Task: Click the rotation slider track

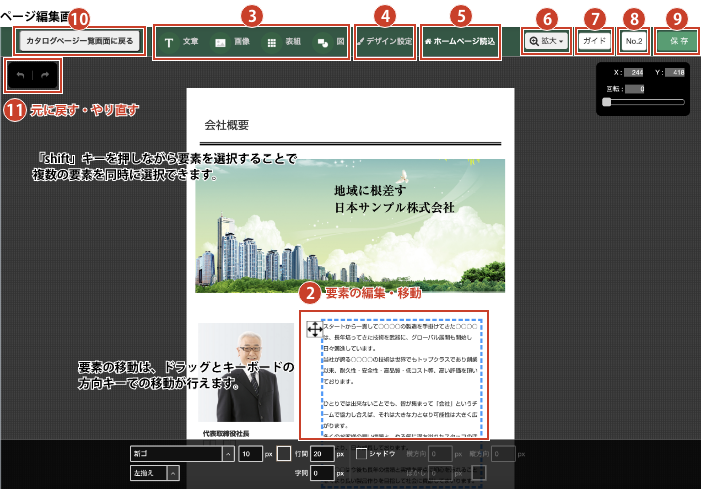Action: click(x=645, y=101)
